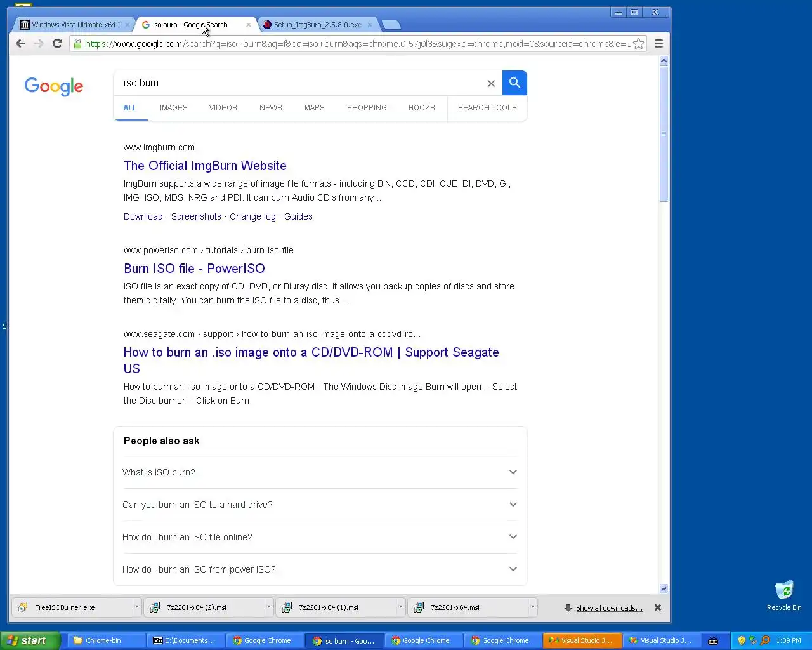The height and width of the screenshot is (650, 812).
Task: Open dropdown arrow for 7z2201-x64 (2).msi
Action: tap(269, 607)
